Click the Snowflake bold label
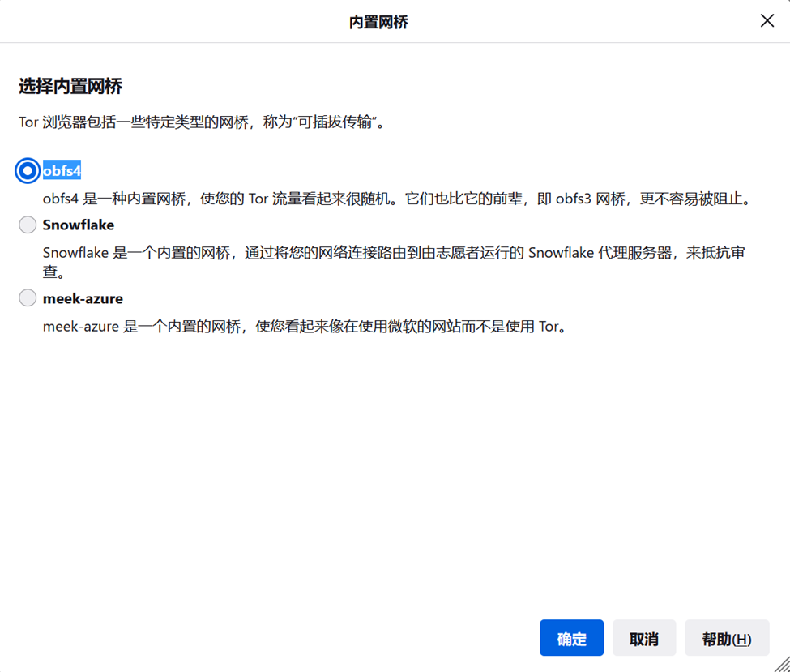The width and height of the screenshot is (790, 672). 78,225
